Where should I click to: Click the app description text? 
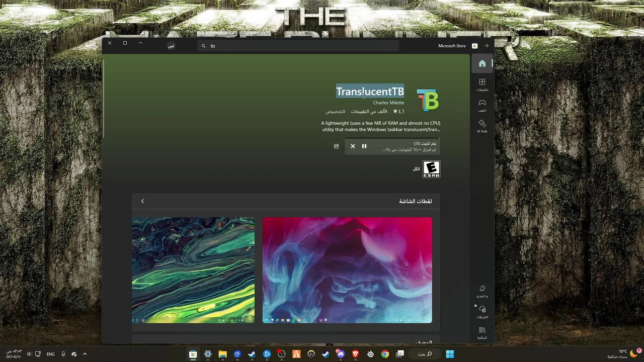pos(381,126)
